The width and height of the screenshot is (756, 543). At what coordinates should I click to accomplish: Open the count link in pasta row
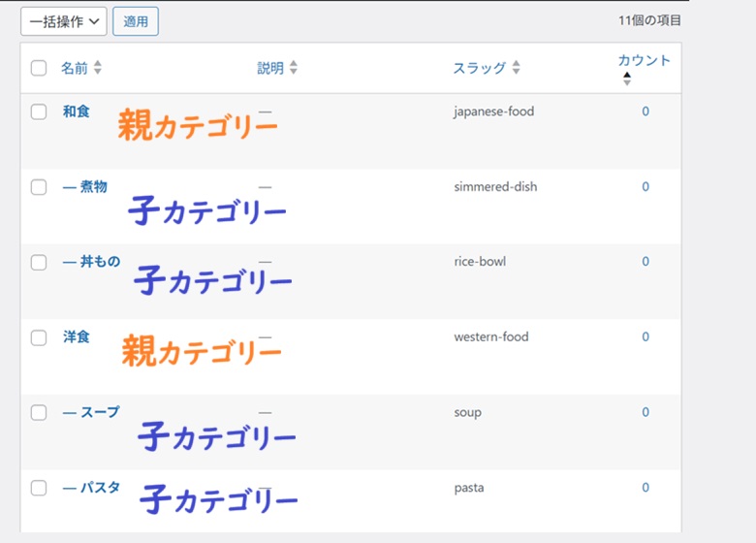click(646, 488)
